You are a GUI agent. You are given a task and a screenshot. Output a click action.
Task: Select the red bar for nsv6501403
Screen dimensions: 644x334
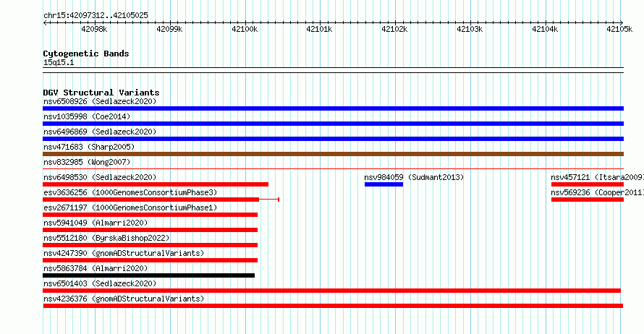point(331,291)
